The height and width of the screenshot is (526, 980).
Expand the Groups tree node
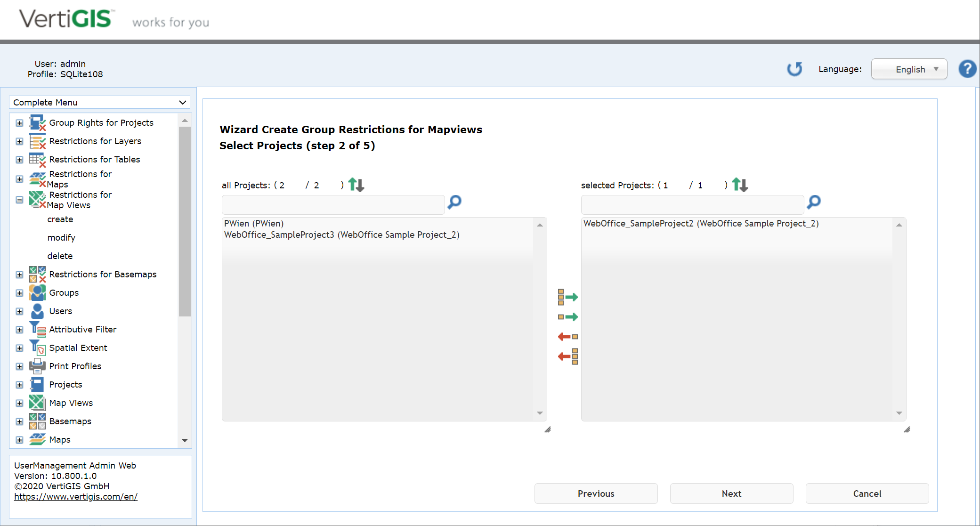[x=19, y=292]
